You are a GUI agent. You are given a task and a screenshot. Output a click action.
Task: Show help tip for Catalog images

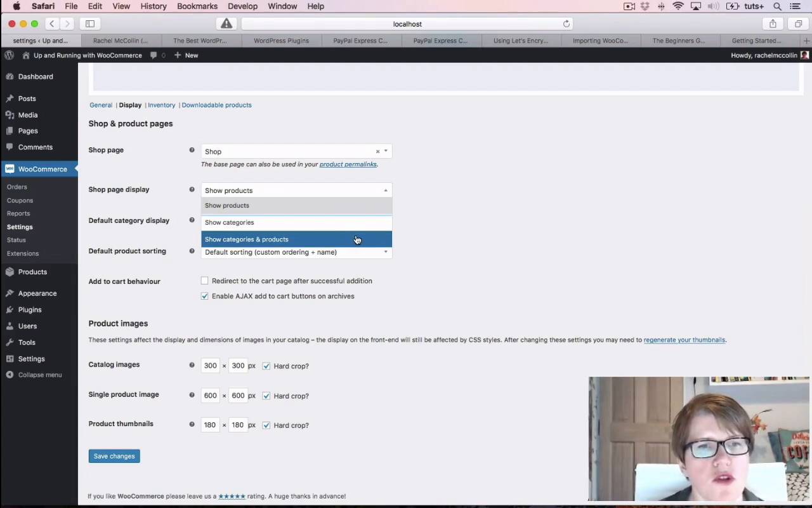coord(192,365)
